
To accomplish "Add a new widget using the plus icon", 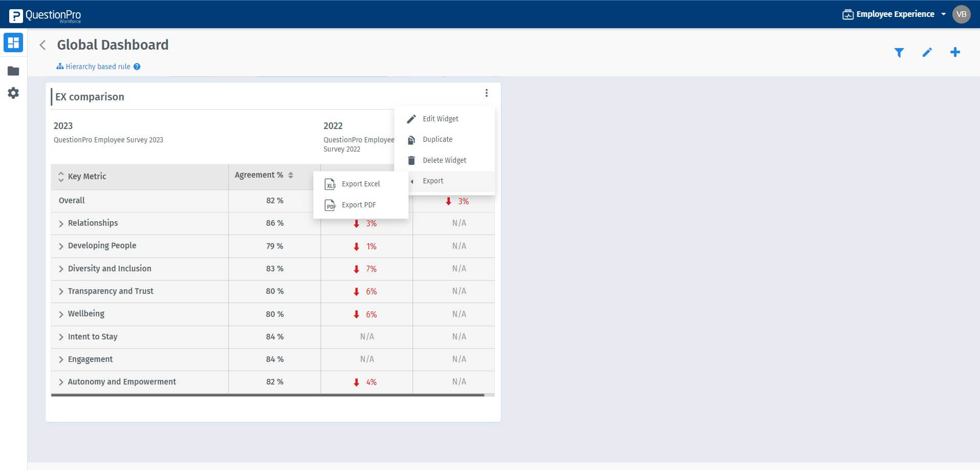I will tap(955, 52).
